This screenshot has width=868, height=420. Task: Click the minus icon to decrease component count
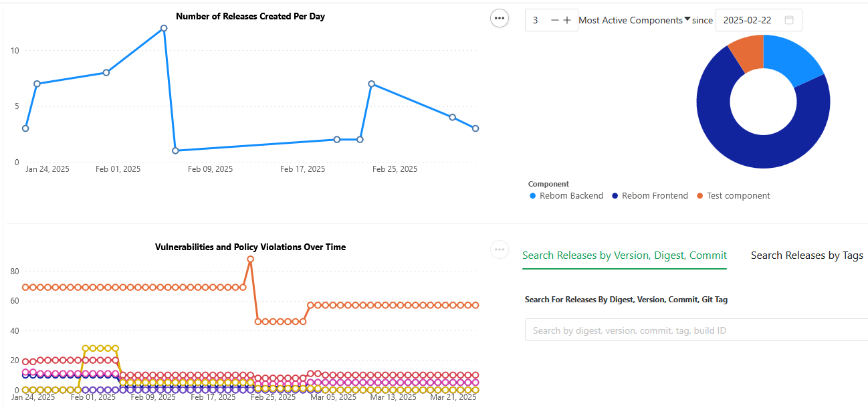(554, 20)
